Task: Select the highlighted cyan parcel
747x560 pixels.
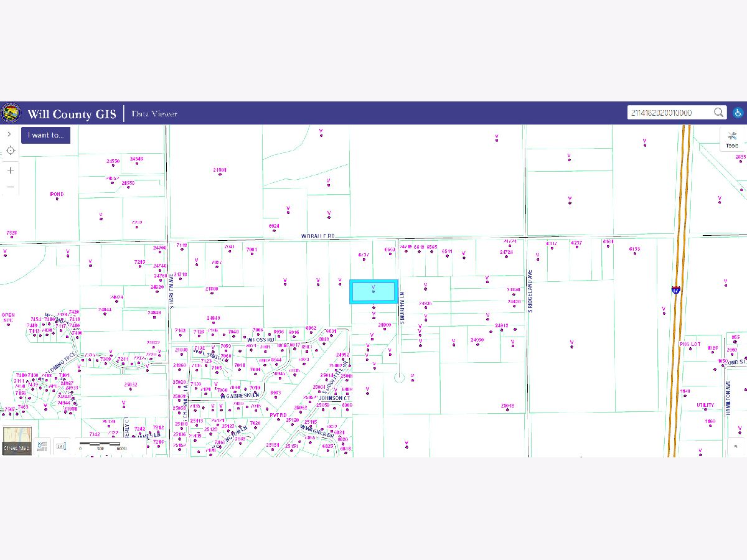Action: pos(374,292)
